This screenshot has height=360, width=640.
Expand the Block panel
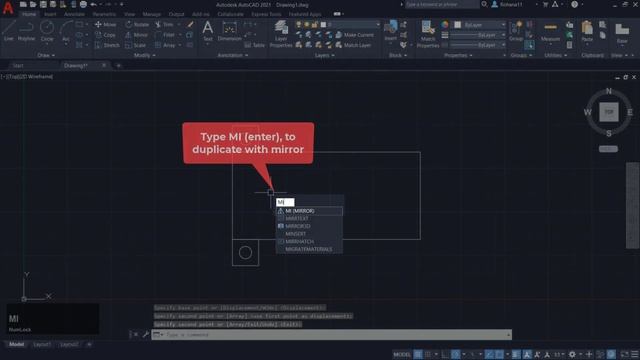click(x=398, y=55)
